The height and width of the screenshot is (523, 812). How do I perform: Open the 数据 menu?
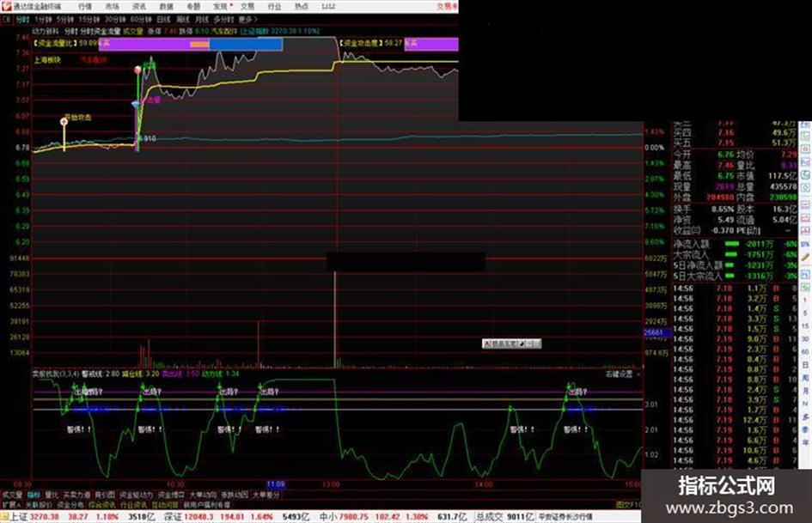pyautogui.click(x=166, y=7)
